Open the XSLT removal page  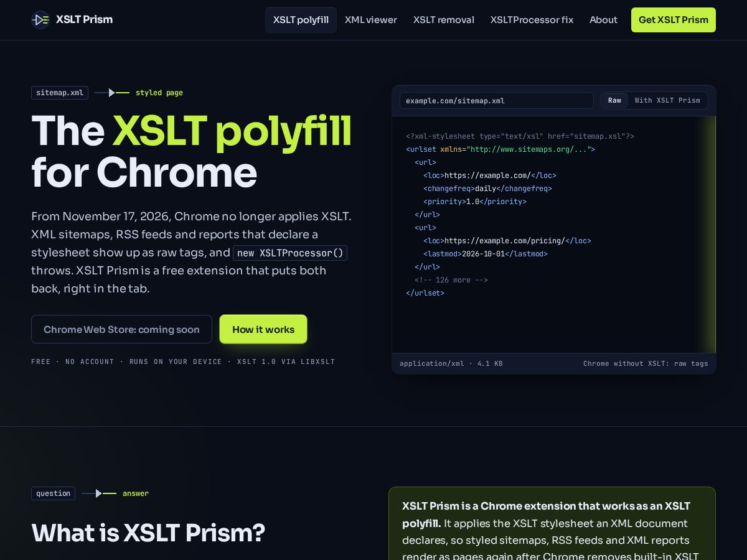point(444,20)
